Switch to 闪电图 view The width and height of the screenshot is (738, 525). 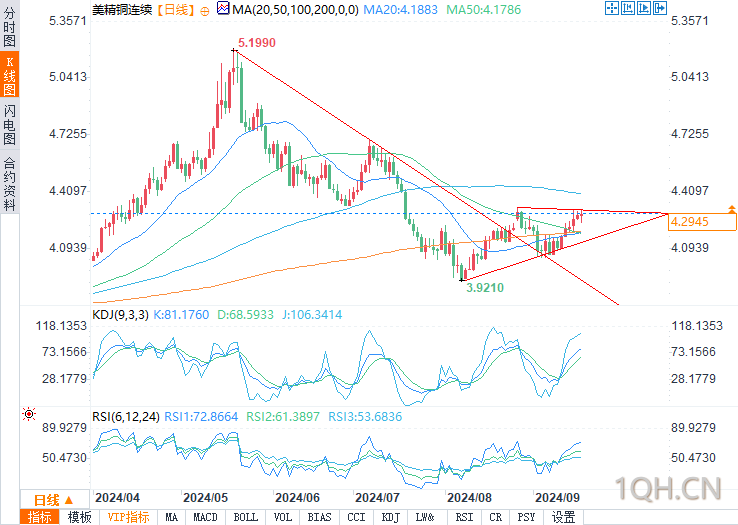[9, 124]
